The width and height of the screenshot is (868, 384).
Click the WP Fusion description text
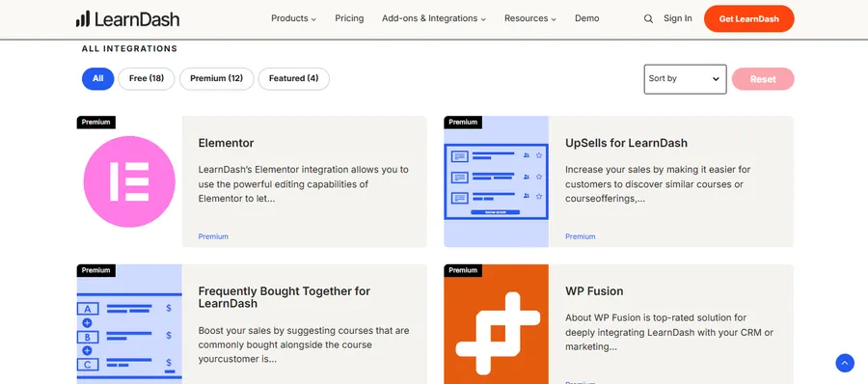pos(668,333)
